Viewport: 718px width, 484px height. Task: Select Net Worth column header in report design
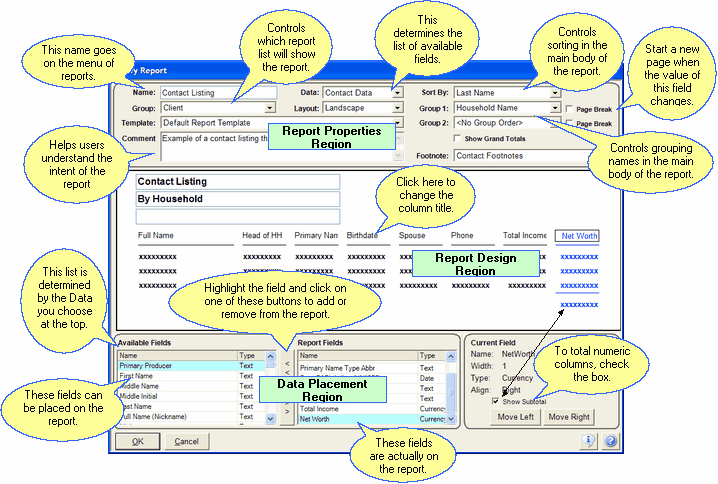[580, 237]
